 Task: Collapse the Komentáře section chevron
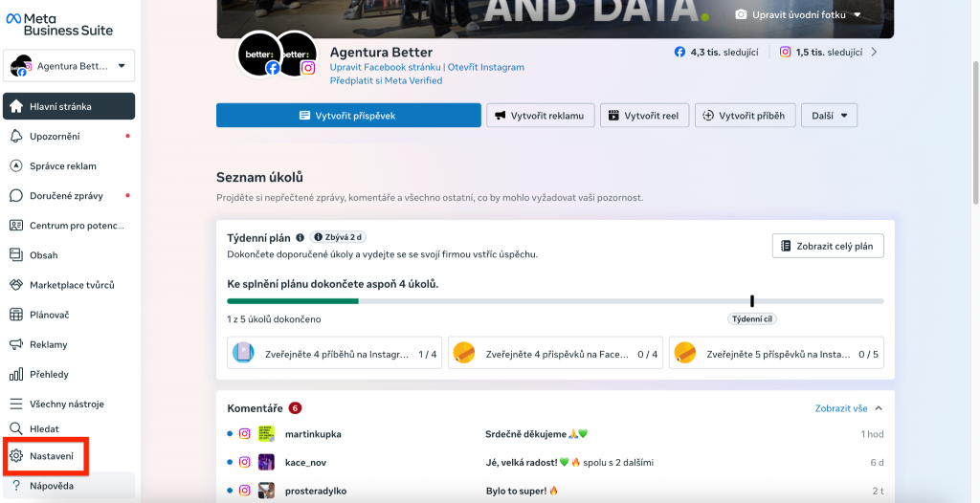pos(879,408)
